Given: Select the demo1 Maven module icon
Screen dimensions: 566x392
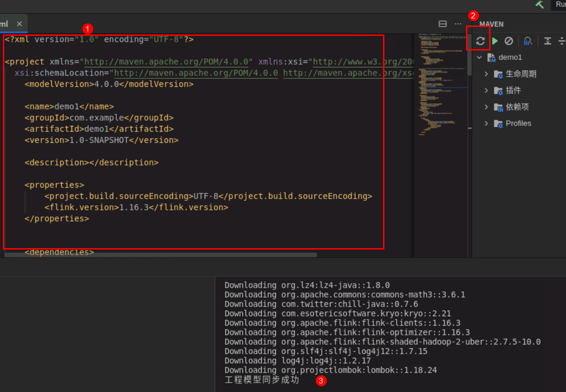Looking at the screenshot, I should pos(491,58).
